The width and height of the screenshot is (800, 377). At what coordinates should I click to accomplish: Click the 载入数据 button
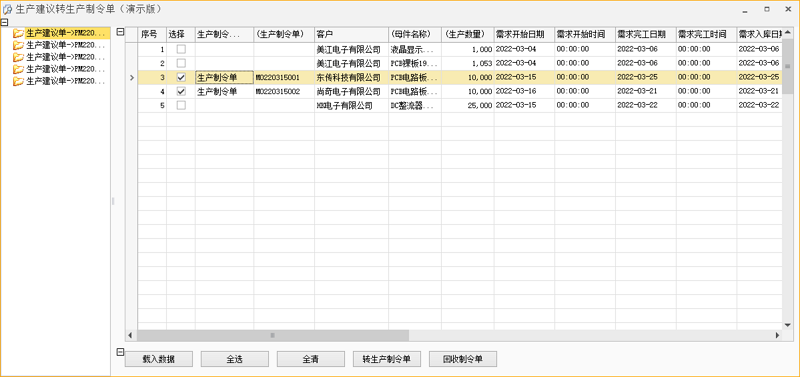point(159,359)
